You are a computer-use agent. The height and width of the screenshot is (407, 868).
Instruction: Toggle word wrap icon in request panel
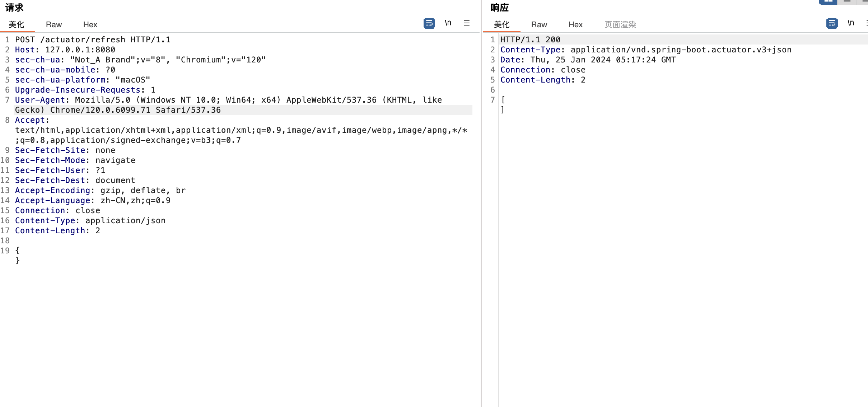pos(429,23)
